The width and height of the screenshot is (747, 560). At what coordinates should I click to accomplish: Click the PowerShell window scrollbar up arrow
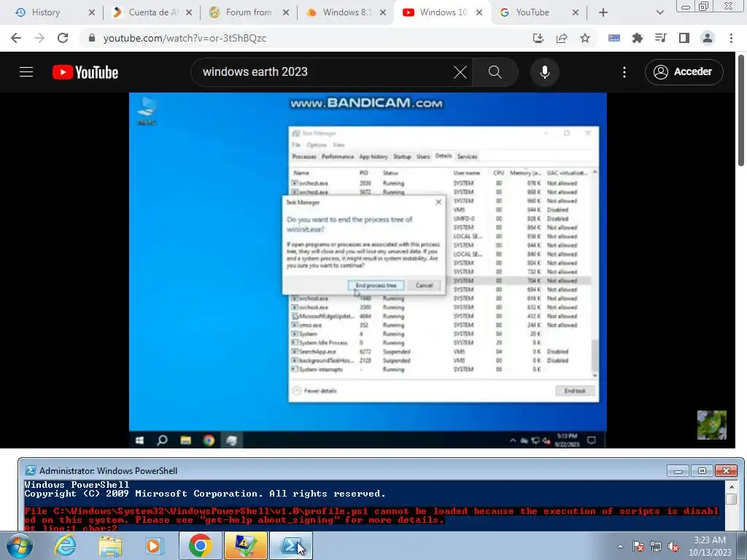tap(731, 486)
